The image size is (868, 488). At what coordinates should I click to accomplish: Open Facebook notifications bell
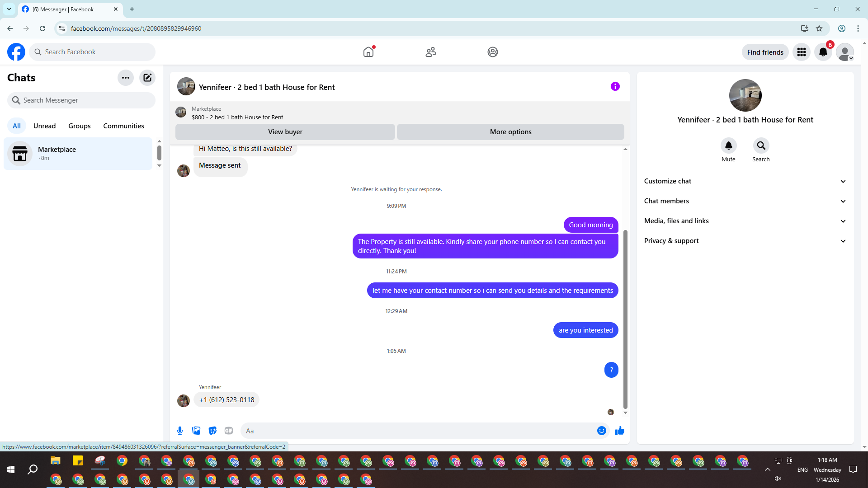pos(823,52)
